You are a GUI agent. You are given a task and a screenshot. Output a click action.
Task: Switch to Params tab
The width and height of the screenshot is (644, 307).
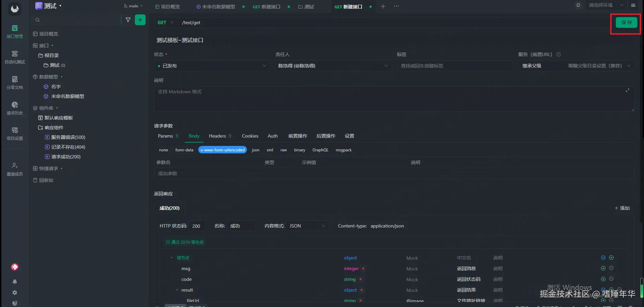coord(168,136)
